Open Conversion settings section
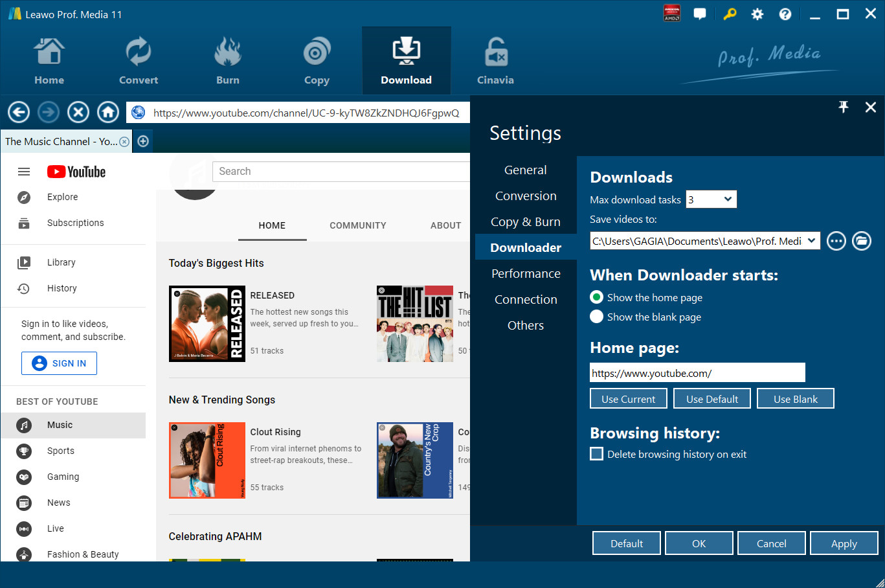 pos(526,196)
